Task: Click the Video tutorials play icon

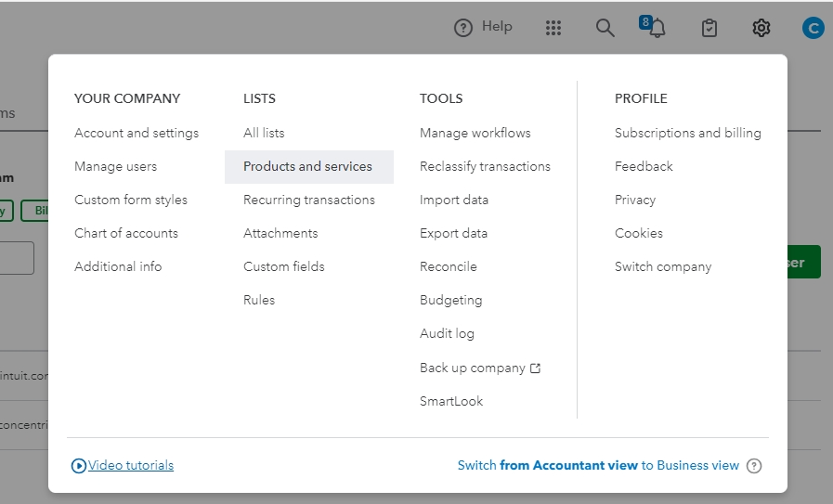Action: tap(79, 466)
